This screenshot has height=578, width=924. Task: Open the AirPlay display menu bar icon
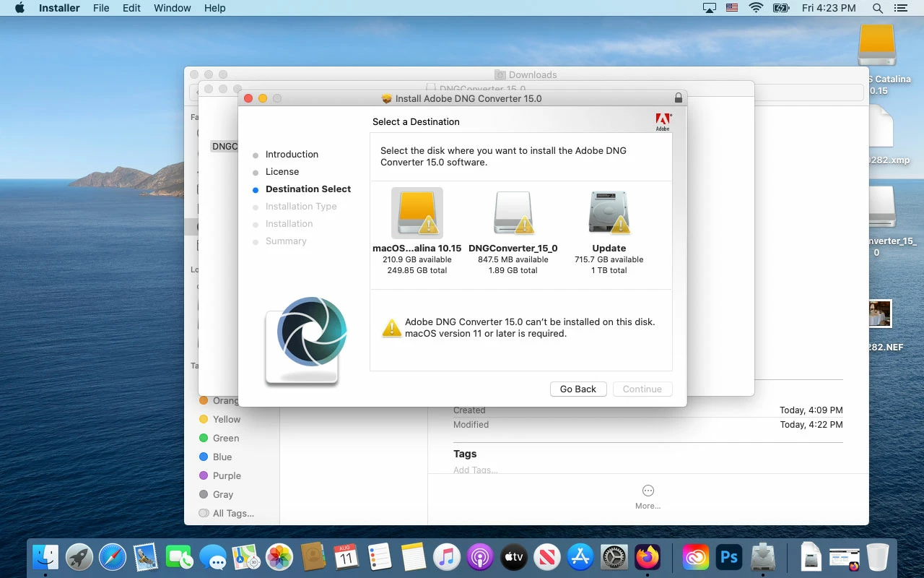[x=710, y=8]
